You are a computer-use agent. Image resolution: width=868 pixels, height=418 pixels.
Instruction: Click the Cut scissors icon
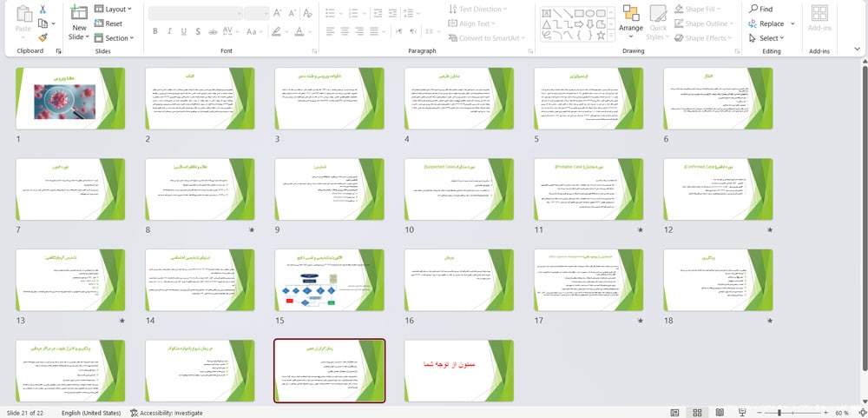(x=43, y=10)
